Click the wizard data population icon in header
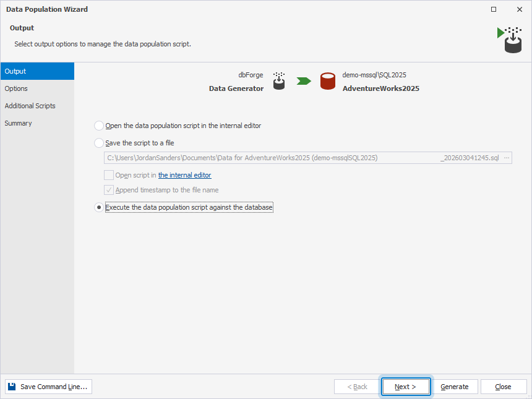This screenshot has width=532, height=399. (510, 40)
